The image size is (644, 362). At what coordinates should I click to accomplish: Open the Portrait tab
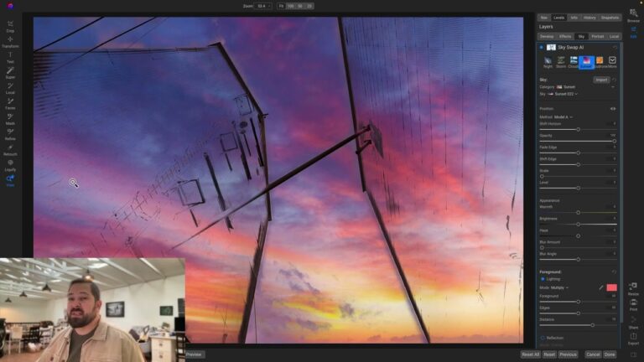(598, 37)
